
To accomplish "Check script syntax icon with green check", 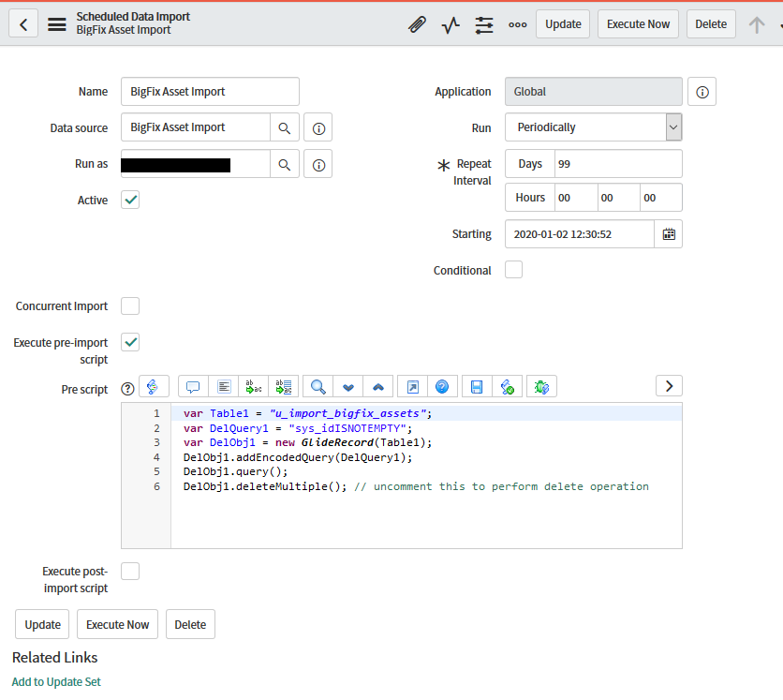I will tap(508, 387).
